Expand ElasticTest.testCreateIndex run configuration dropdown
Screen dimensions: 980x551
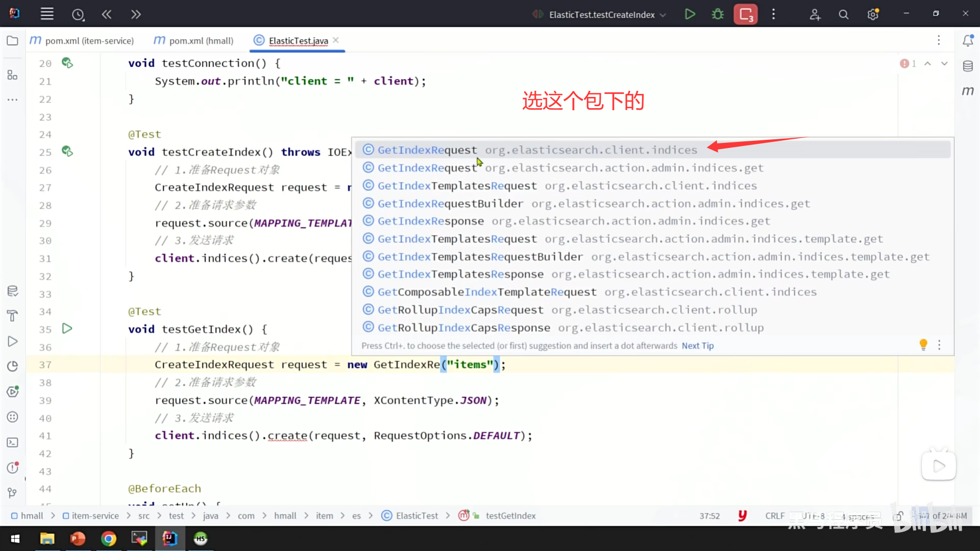[x=663, y=15]
